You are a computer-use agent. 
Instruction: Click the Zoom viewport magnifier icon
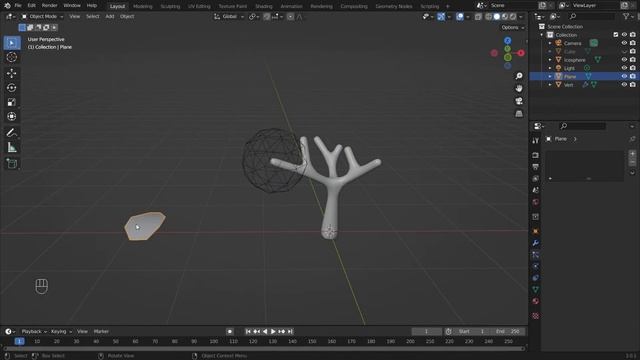519,76
